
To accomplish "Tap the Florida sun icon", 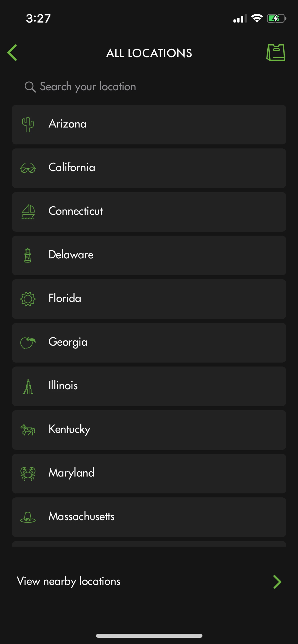I will pos(28,299).
